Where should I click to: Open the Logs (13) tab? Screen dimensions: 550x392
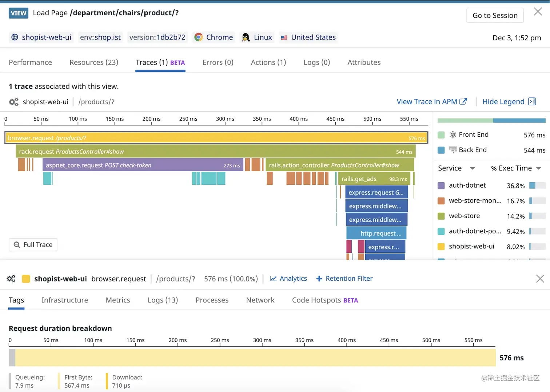coord(163,300)
